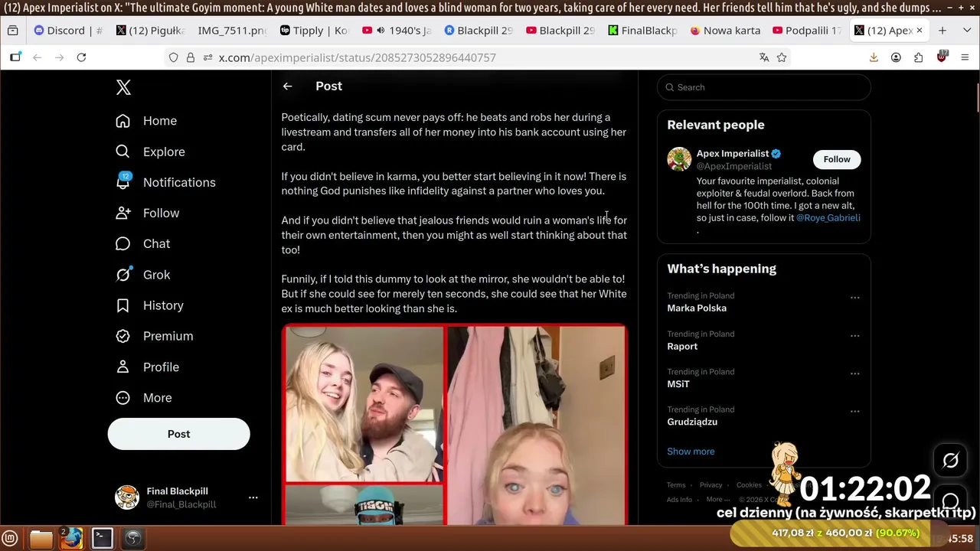The width and height of the screenshot is (980, 551).
Task: Open options for Raport trend
Action: point(855,336)
